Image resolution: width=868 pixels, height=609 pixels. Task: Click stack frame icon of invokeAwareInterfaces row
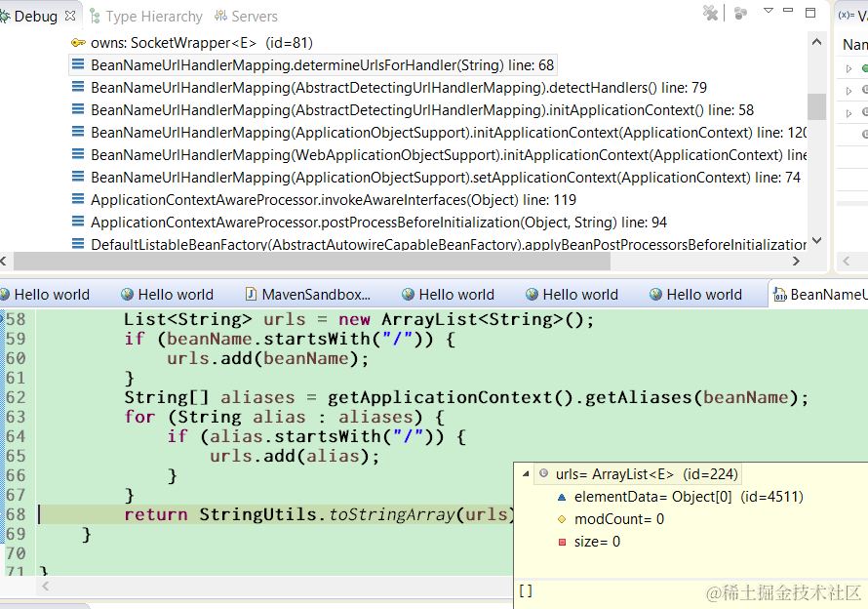78,199
